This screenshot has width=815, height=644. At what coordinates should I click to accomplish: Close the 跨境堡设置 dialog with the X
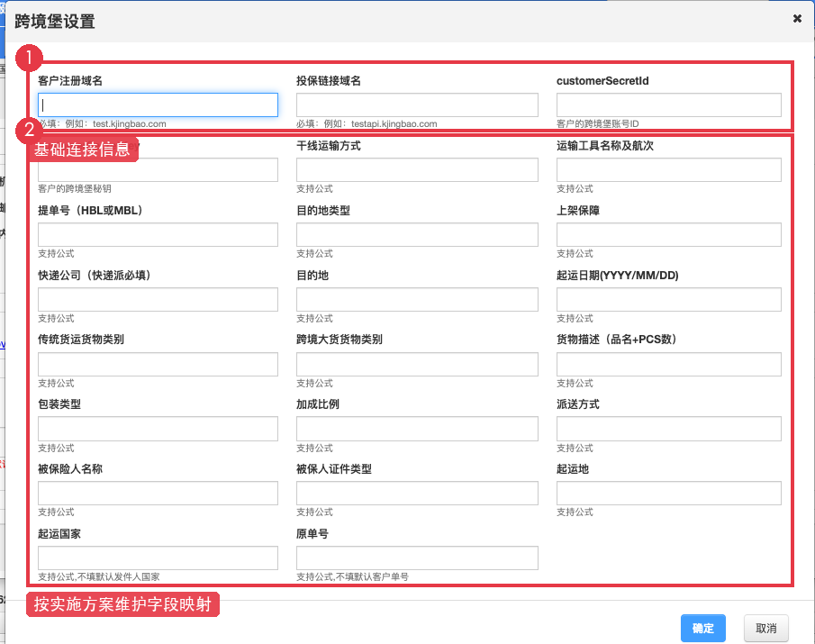pyautogui.click(x=797, y=19)
